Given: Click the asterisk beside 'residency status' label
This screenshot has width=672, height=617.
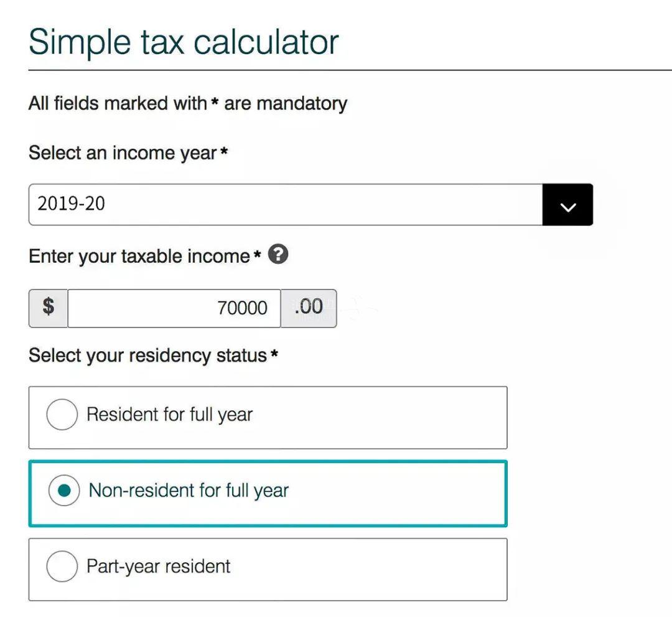Looking at the screenshot, I should (274, 353).
